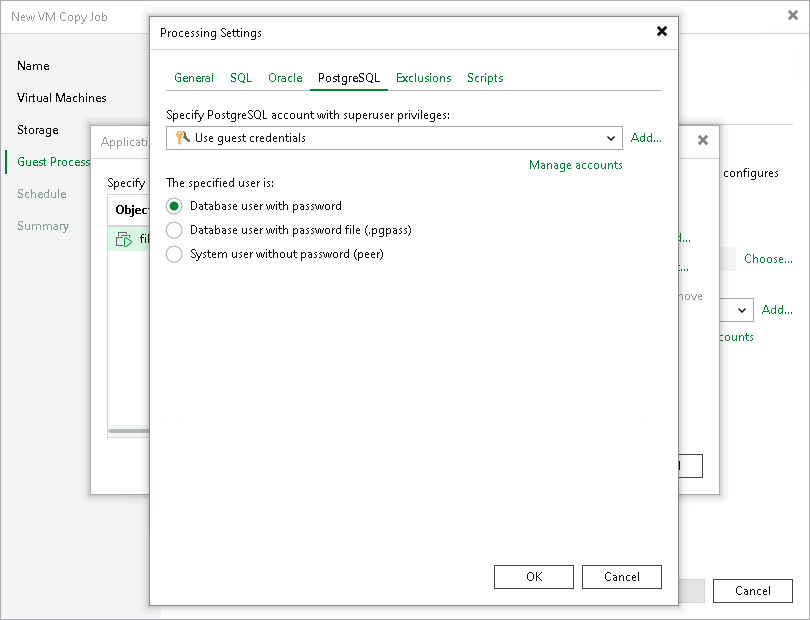Click Add... link next to PostgreSQL account
The width and height of the screenshot is (810, 620).
(x=646, y=138)
